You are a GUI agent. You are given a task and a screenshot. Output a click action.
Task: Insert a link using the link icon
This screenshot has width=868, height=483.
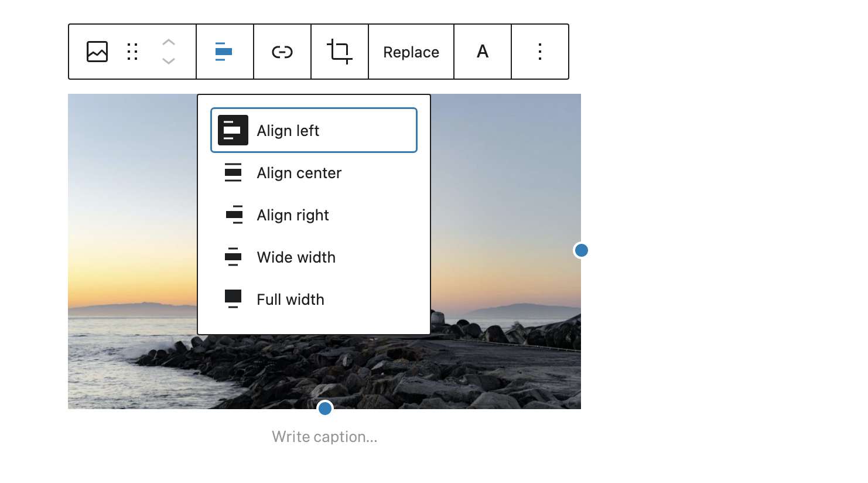(x=282, y=52)
